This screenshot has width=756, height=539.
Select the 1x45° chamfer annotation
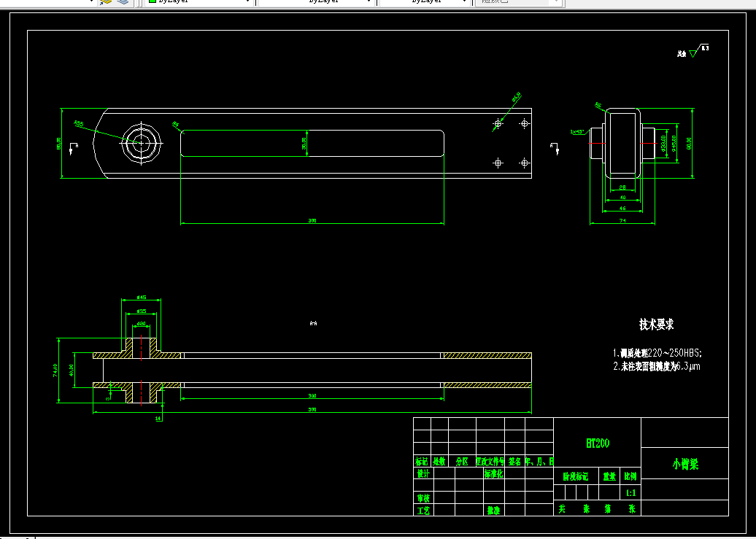click(x=576, y=131)
